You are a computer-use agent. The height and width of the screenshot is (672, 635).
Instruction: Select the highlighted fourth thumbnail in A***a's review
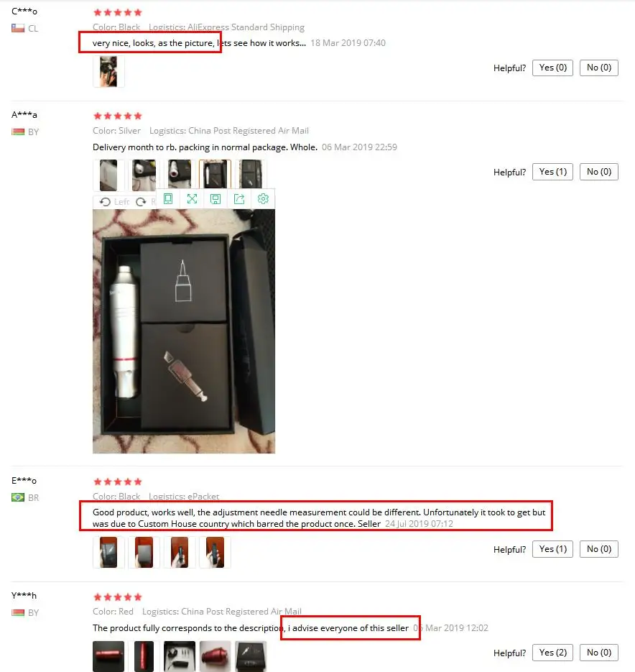pyautogui.click(x=215, y=175)
